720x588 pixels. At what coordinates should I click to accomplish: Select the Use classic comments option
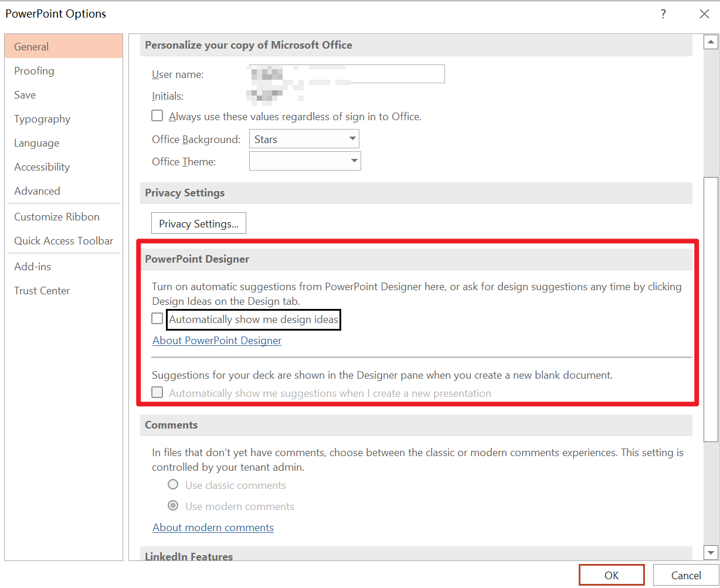pos(173,485)
